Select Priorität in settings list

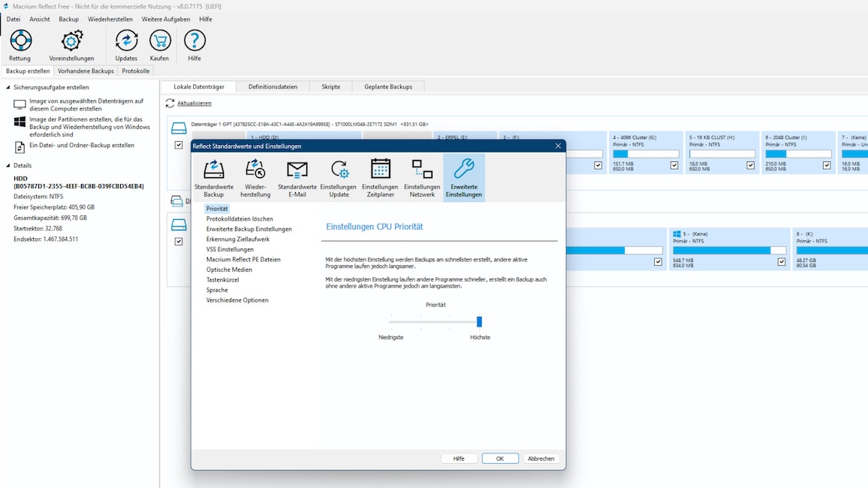click(217, 209)
